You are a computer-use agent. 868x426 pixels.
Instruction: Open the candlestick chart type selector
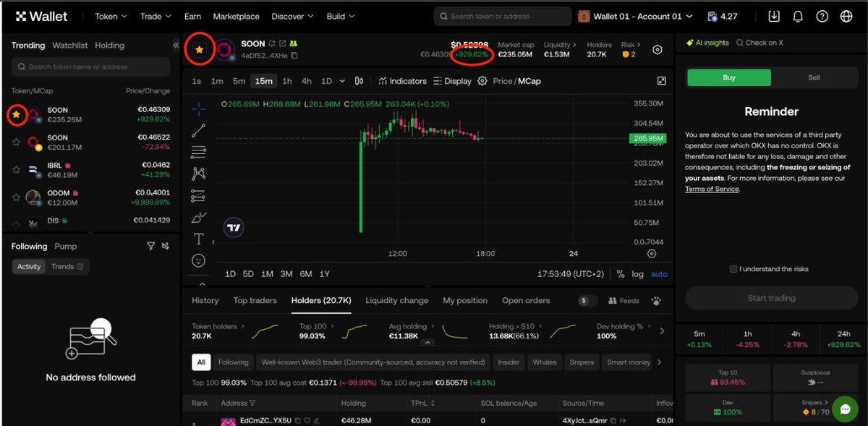tap(359, 81)
